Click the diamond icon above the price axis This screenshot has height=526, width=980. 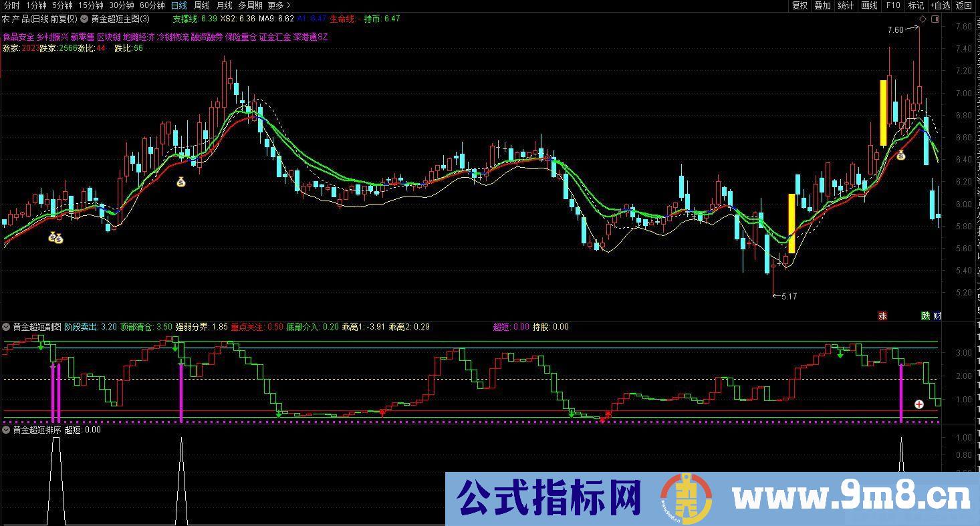pyautogui.click(x=923, y=19)
